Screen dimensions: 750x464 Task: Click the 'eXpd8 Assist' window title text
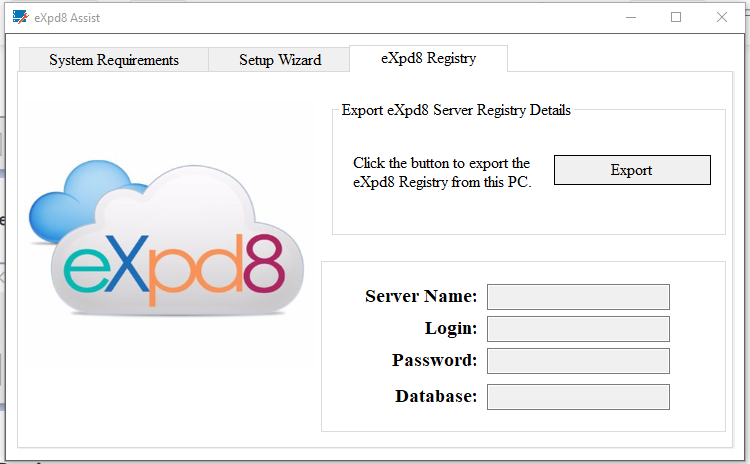(x=67, y=18)
